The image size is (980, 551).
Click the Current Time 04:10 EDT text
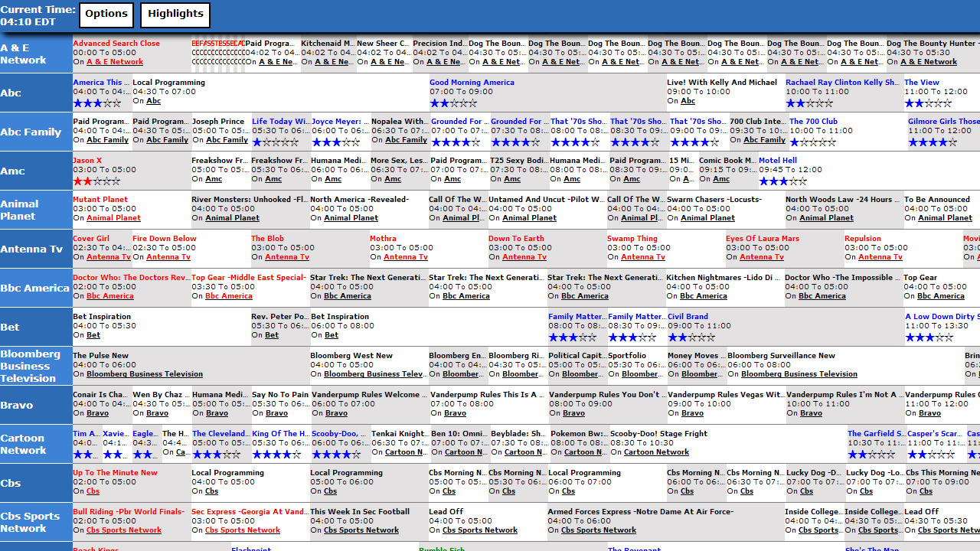coord(38,15)
